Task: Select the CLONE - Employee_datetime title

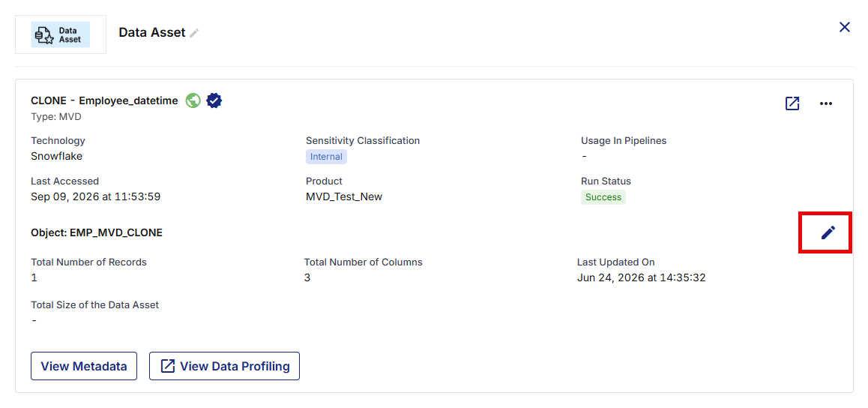Action: click(105, 100)
